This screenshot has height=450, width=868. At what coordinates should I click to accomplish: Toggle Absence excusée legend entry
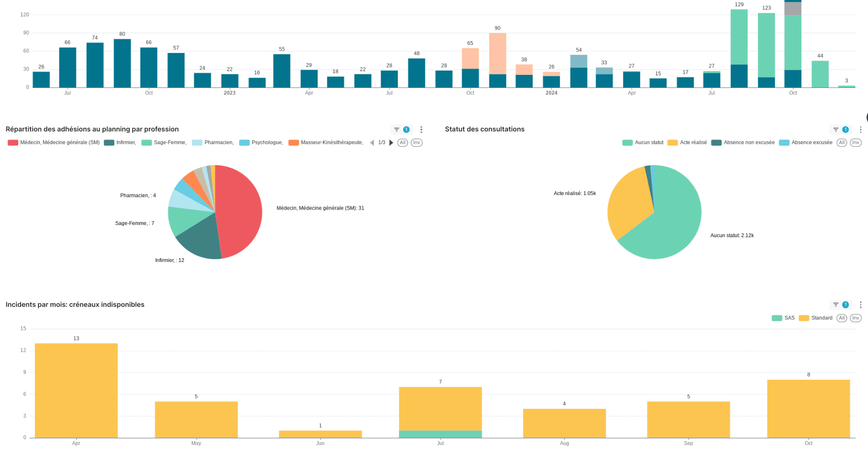coord(806,143)
